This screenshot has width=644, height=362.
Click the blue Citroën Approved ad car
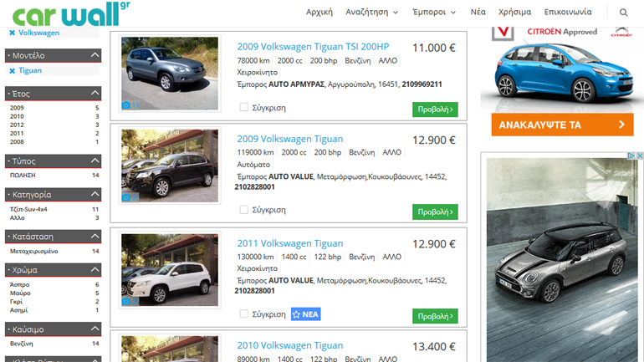(562, 74)
